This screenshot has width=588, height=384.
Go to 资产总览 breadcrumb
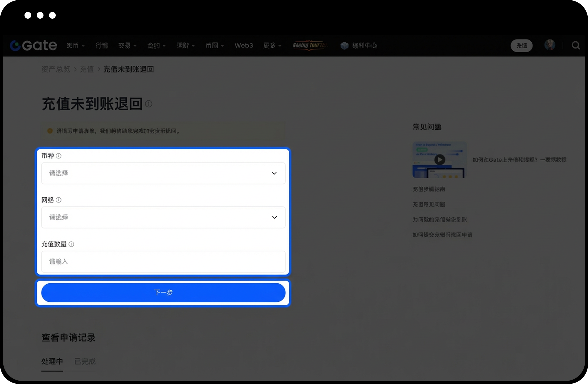pyautogui.click(x=56, y=69)
